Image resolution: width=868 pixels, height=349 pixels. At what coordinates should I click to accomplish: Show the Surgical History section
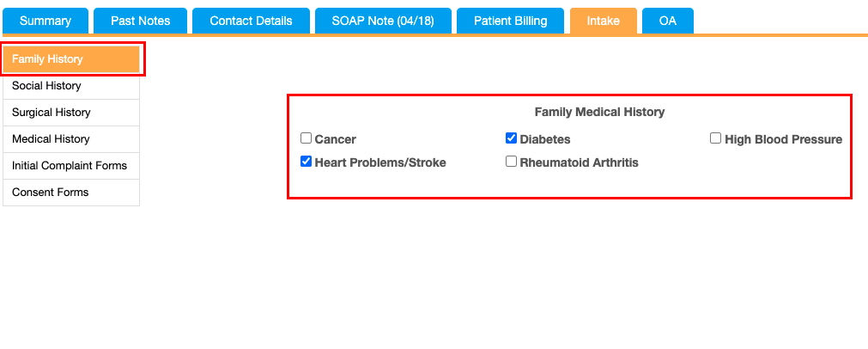pos(71,113)
